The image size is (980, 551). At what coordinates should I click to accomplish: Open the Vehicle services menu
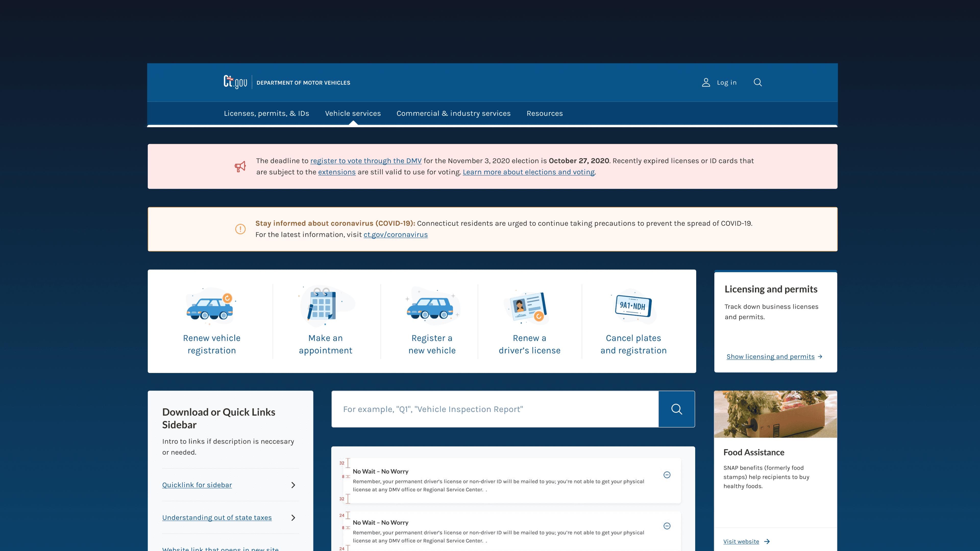[353, 113]
